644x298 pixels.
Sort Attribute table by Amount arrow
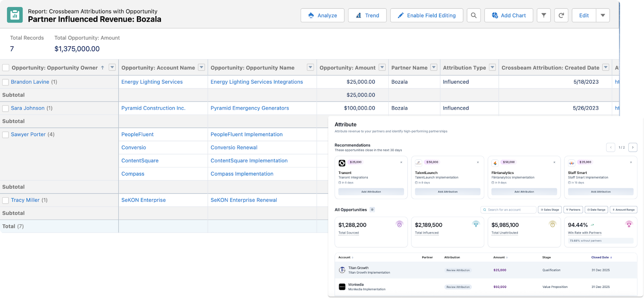pyautogui.click(x=507, y=257)
